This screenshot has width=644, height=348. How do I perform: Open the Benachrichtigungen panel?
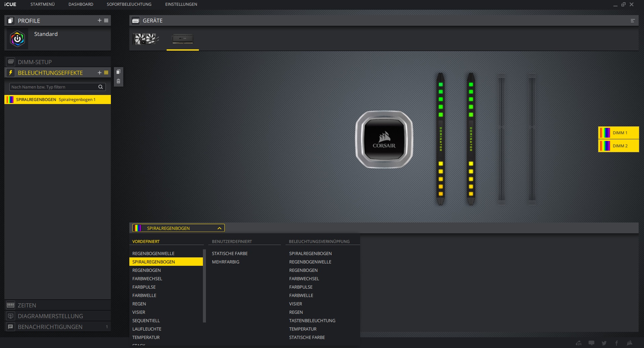[x=50, y=327]
